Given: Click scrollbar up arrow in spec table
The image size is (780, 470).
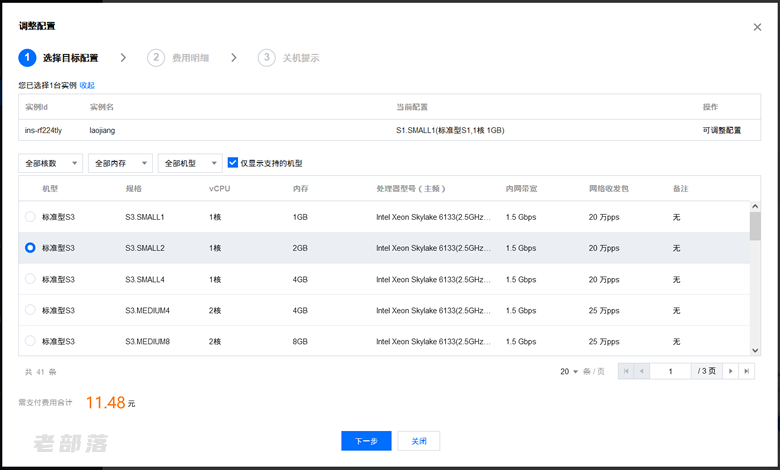Looking at the screenshot, I should click(755, 206).
